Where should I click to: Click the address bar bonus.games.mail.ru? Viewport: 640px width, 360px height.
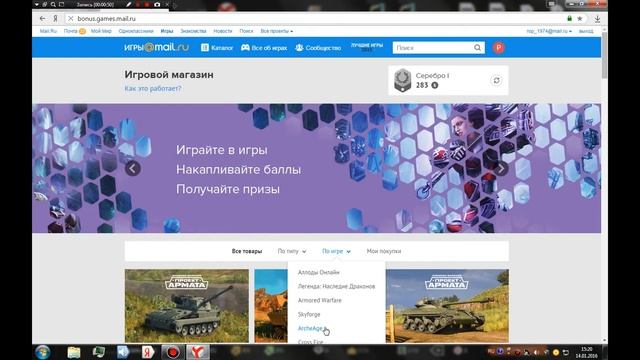pyautogui.click(x=107, y=18)
